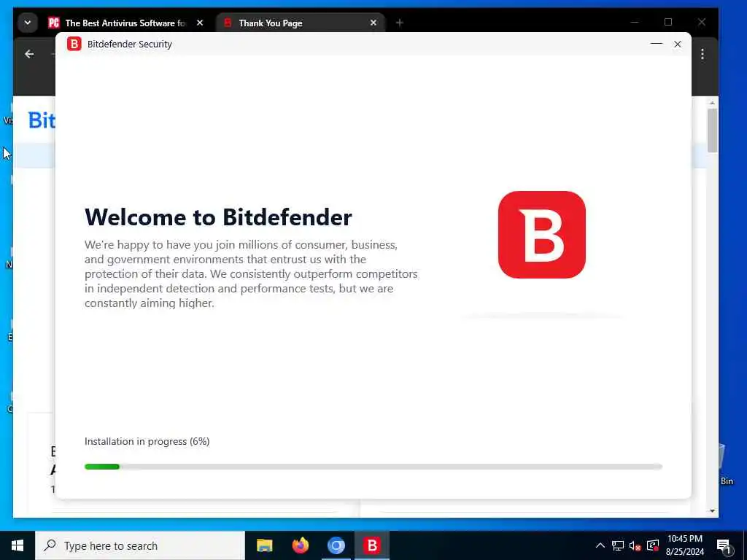The width and height of the screenshot is (747, 560).
Task: Maximize the browser window
Action: click(x=668, y=22)
